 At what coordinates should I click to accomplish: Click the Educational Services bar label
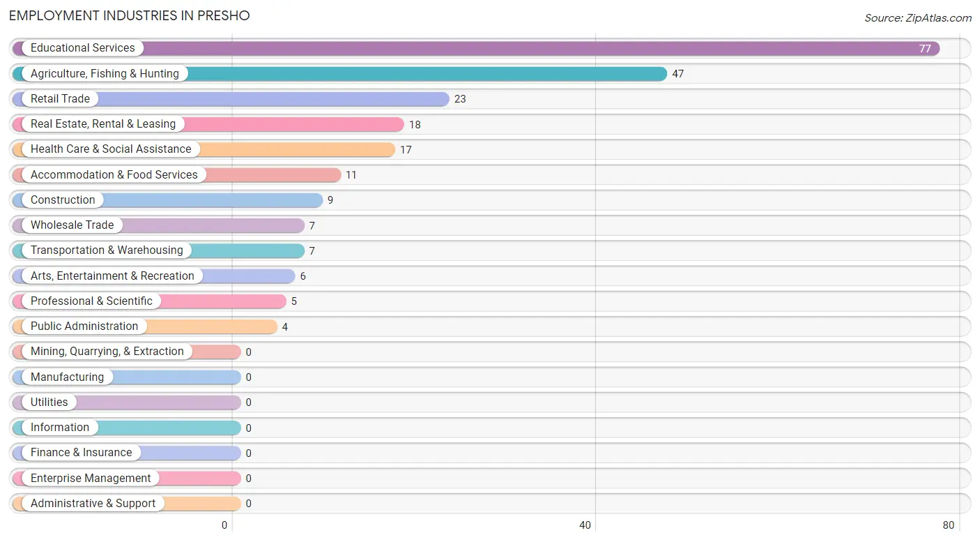(82, 48)
